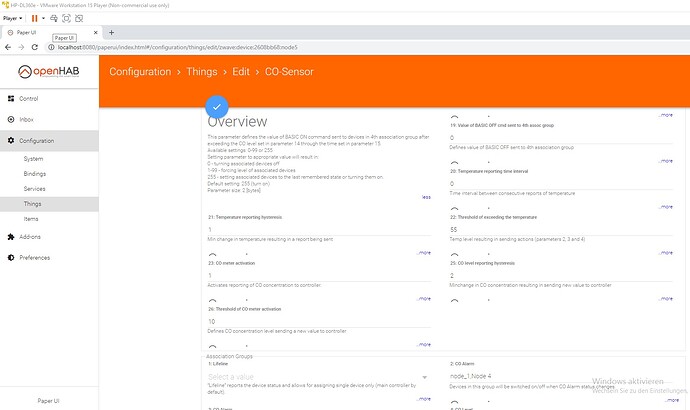Edit CO level reporting hysteresis value

(x=561, y=275)
